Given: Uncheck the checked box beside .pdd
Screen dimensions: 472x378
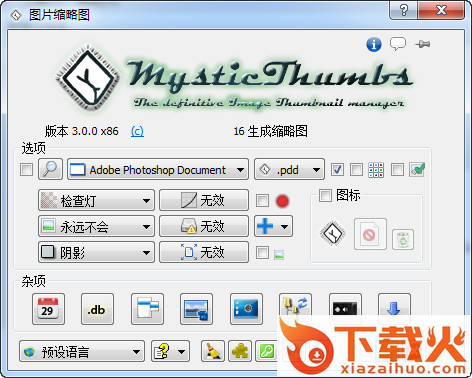Looking at the screenshot, I should (337, 170).
